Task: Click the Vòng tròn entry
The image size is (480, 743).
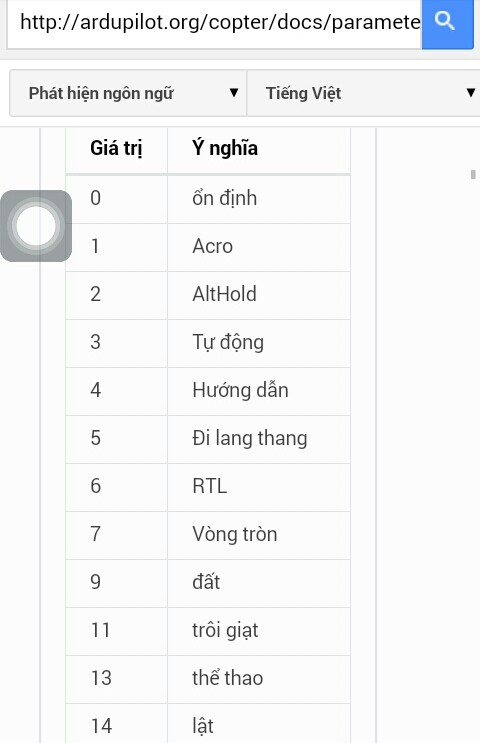Action: [x=235, y=535]
